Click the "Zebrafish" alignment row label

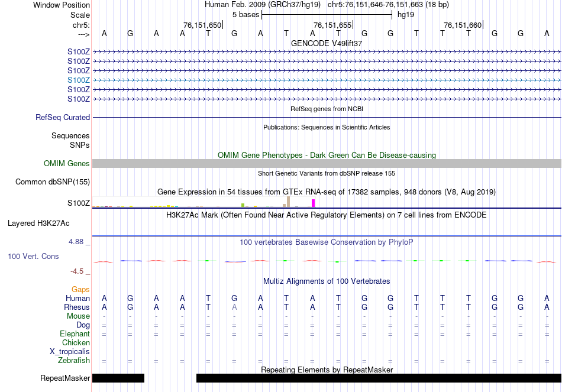point(74,360)
